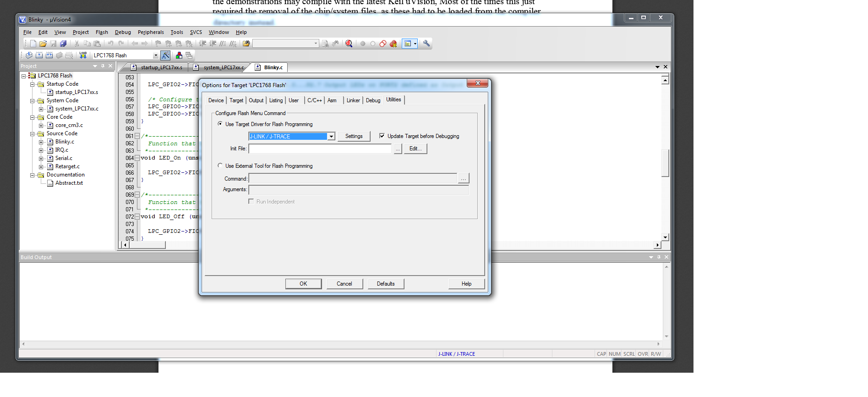Viewport: 868px width, 397px height.
Task: Select Use External Tool for Flash Programming
Action: (220, 165)
